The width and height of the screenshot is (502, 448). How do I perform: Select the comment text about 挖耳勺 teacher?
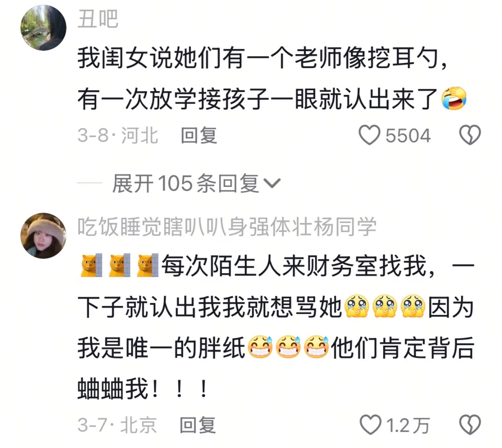(x=272, y=78)
